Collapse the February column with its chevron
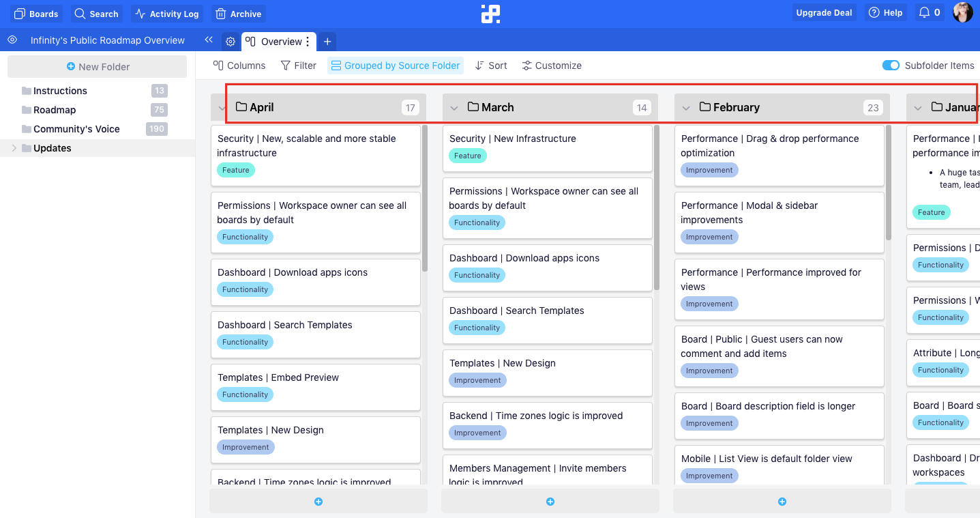 click(686, 108)
